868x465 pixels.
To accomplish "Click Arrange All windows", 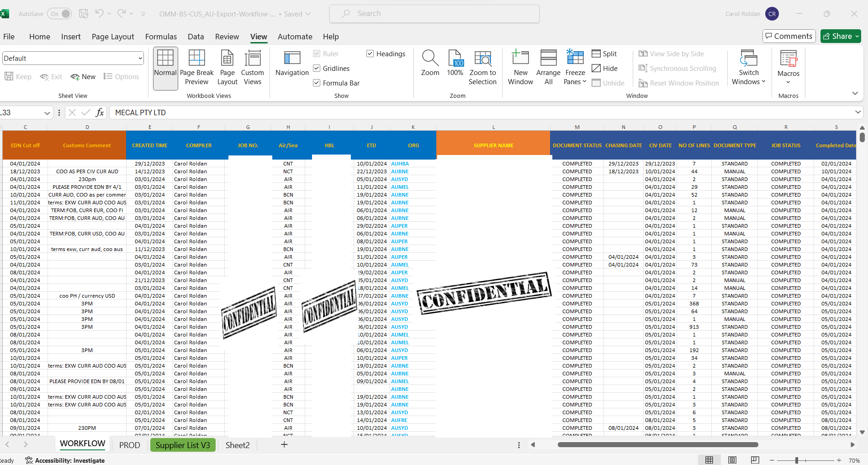I will pos(548,68).
